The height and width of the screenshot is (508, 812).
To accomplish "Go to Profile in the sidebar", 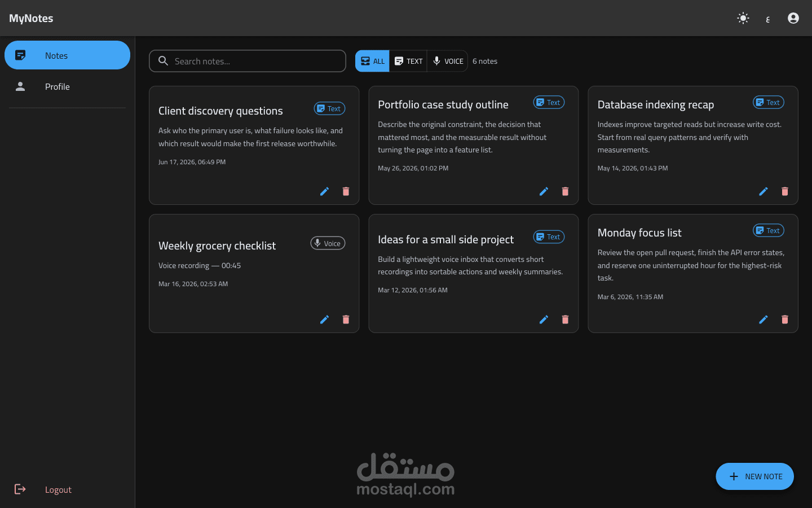I will tap(67, 86).
